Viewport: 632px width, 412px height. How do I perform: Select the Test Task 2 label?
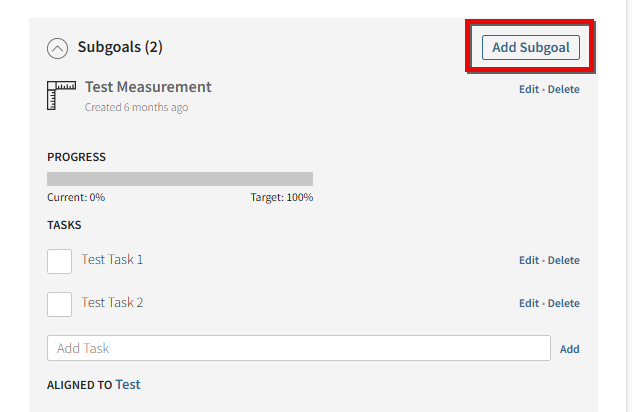pyautogui.click(x=112, y=303)
